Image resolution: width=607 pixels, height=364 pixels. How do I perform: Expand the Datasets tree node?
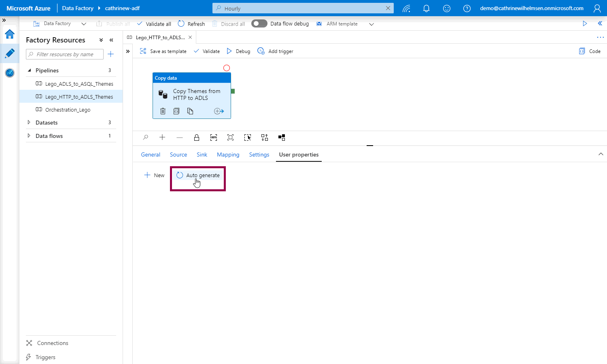pos(29,123)
